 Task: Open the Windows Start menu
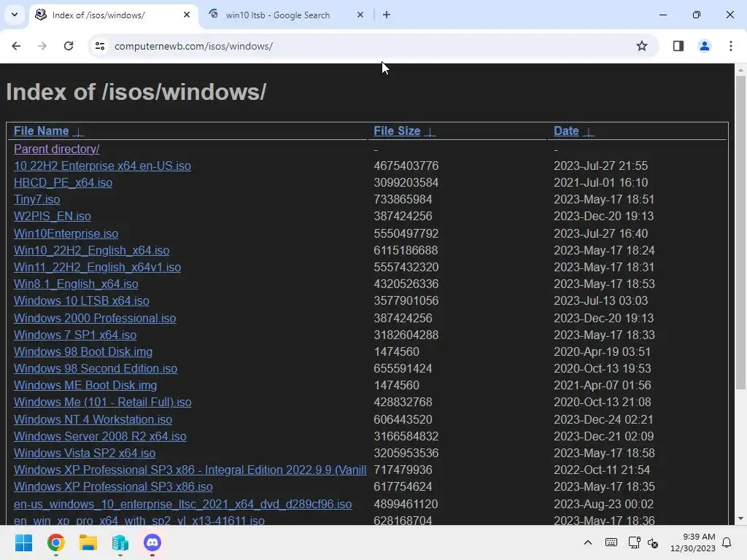pos(23,542)
